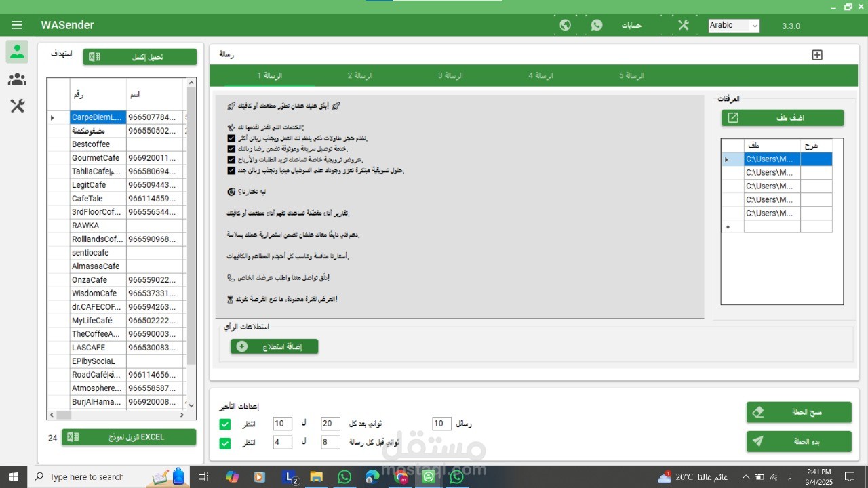This screenshot has width=868, height=488.
Task: Toggle the second انتظر delay checkbox
Action: pyautogui.click(x=225, y=443)
